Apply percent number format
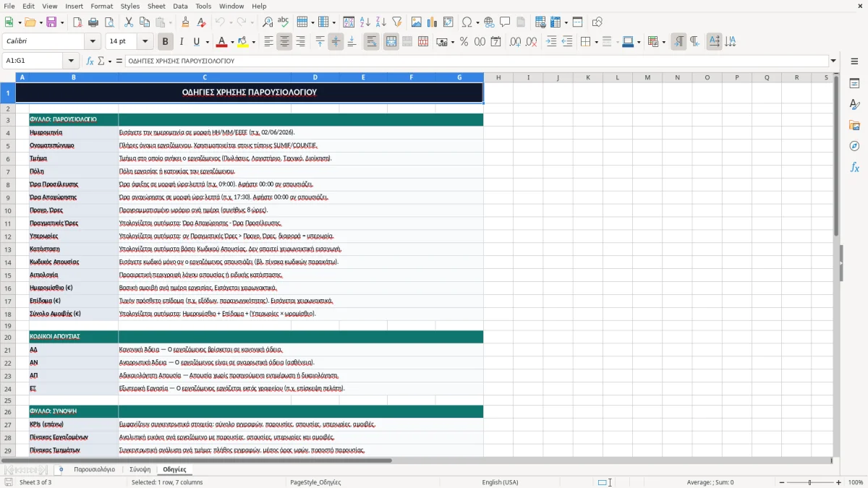868x488 pixels. click(x=464, y=42)
